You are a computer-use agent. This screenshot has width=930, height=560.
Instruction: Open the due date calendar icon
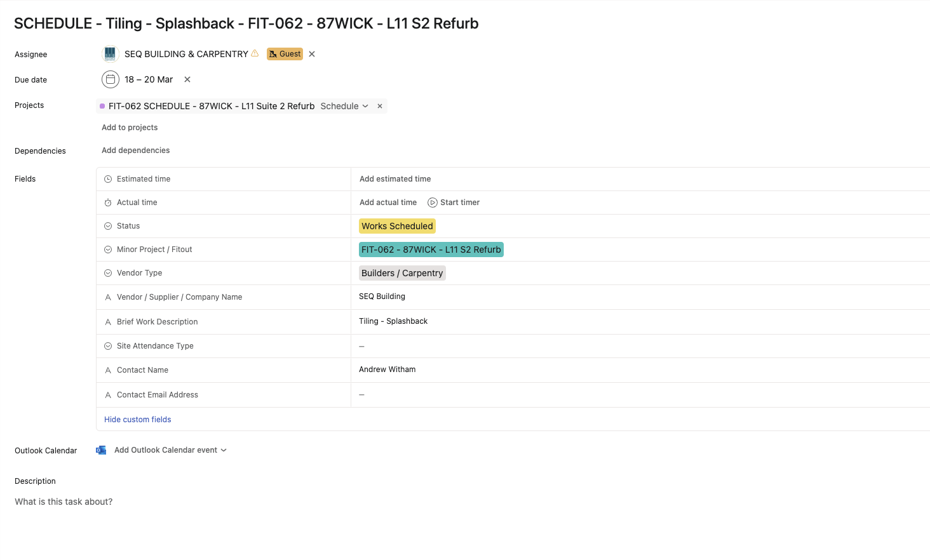pyautogui.click(x=111, y=79)
